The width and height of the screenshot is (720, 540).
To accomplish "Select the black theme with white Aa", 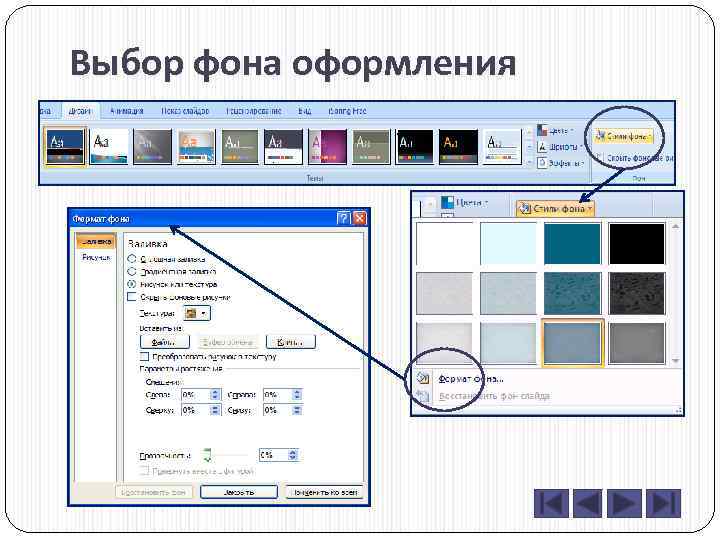I will point(415,146).
